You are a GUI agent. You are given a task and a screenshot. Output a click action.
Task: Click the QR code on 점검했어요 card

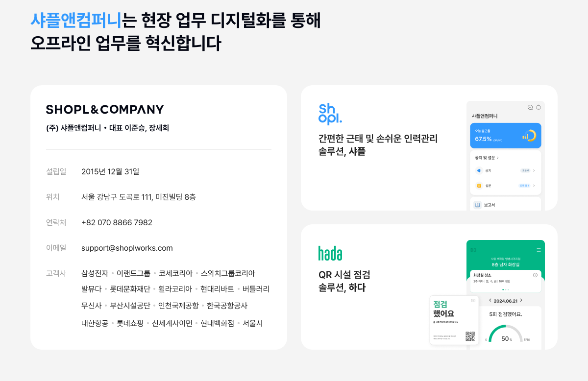pyautogui.click(x=470, y=336)
